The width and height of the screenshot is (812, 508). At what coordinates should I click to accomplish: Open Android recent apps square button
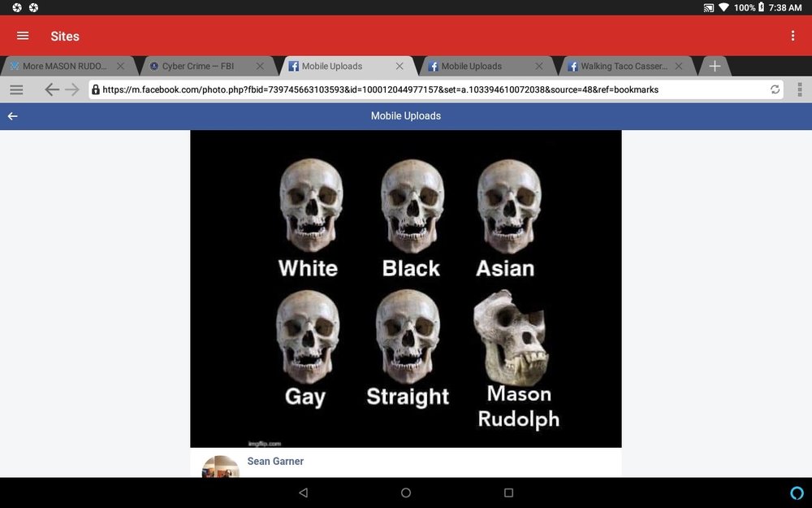tap(508, 493)
